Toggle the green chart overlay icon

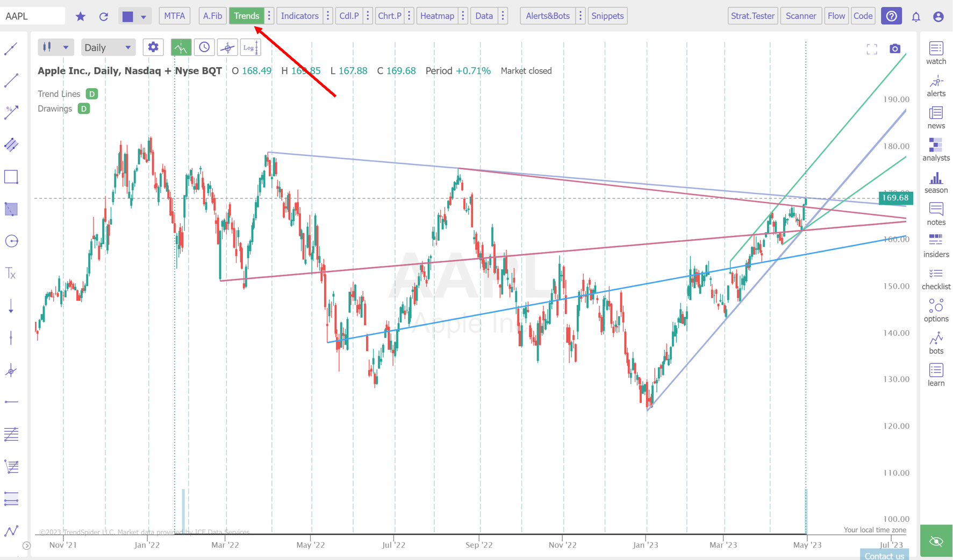coord(181,47)
